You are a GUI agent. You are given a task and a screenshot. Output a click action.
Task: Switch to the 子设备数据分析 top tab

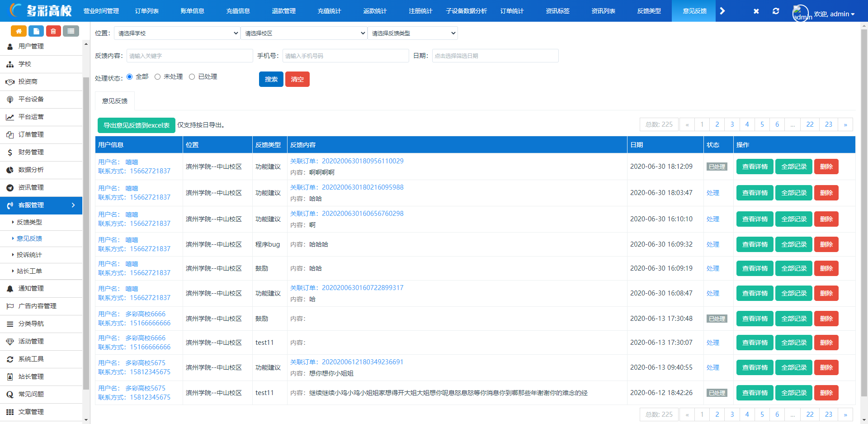tap(467, 11)
